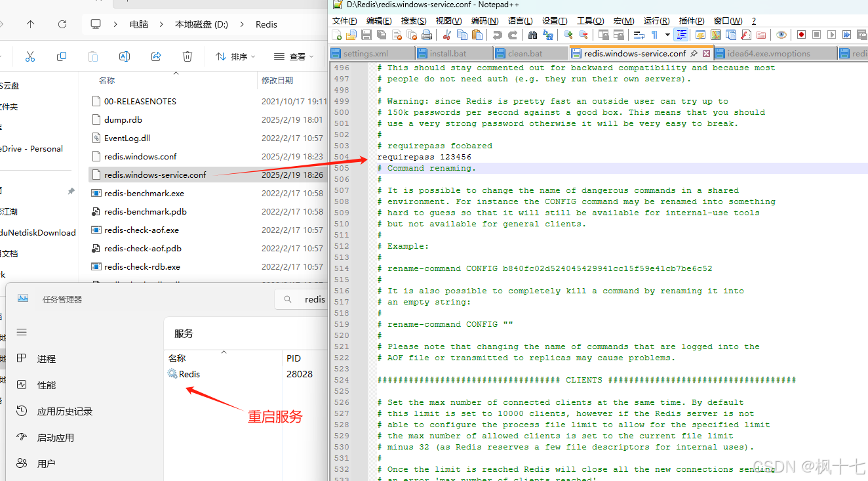This screenshot has width=868, height=481.
Task: Click the Save icon in Notepad++ toolbar
Action: [366, 35]
